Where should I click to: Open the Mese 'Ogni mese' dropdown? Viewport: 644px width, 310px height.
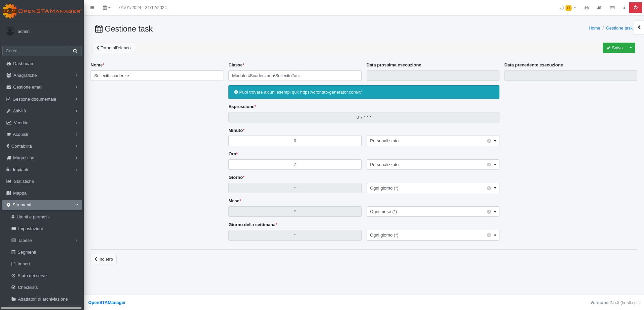coord(495,212)
